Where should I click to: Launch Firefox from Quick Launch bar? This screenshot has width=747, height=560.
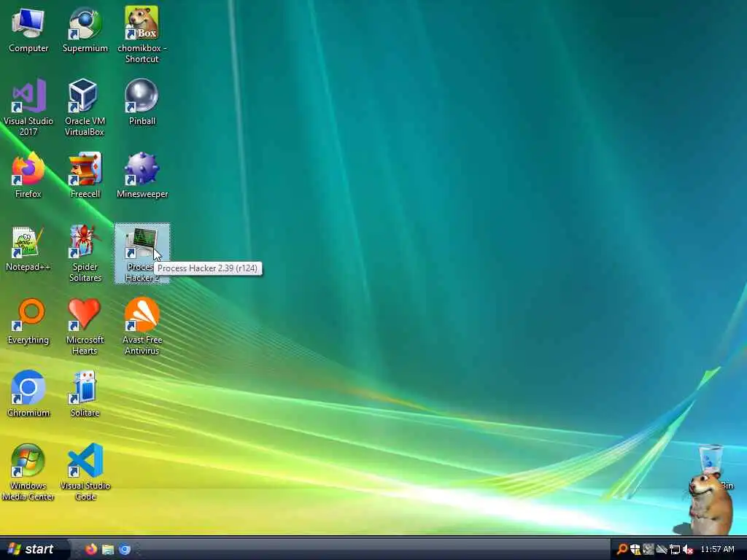coord(90,550)
